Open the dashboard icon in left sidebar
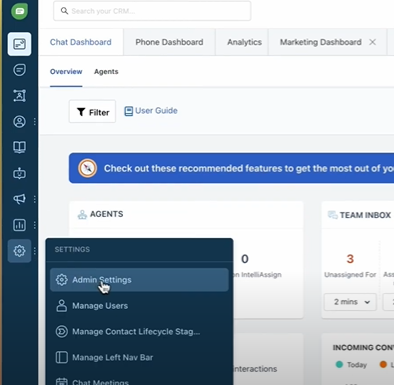Image resolution: width=394 pixels, height=385 pixels. pos(19,44)
